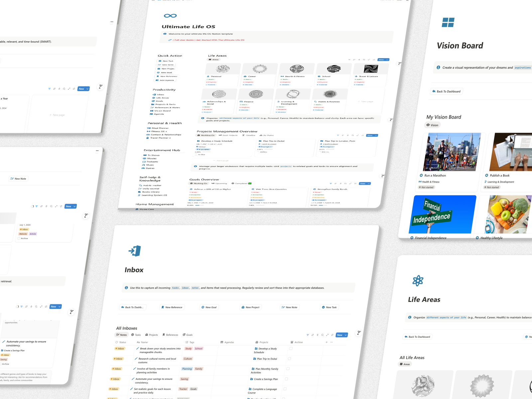Click the lightning automation icon in All Inboxes
The height and width of the screenshot is (399, 532).
[x=318, y=335]
